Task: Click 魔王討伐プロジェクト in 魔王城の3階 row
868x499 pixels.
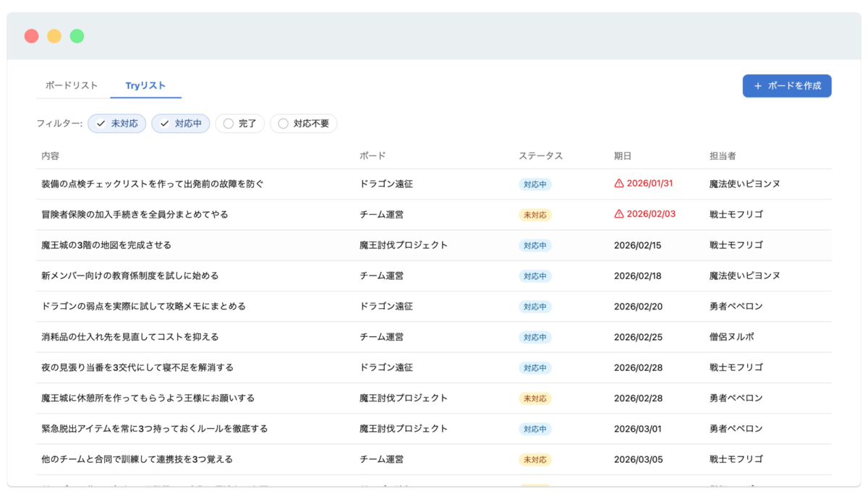Action: (404, 245)
